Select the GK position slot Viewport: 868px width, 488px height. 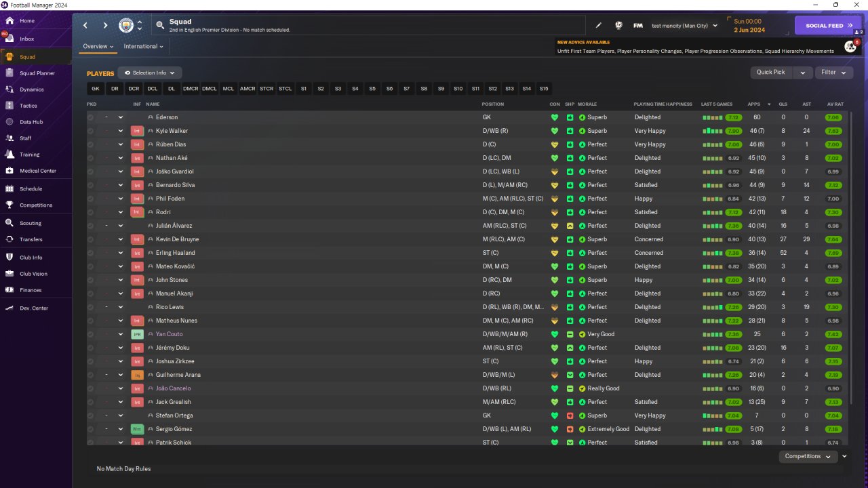[x=96, y=89]
